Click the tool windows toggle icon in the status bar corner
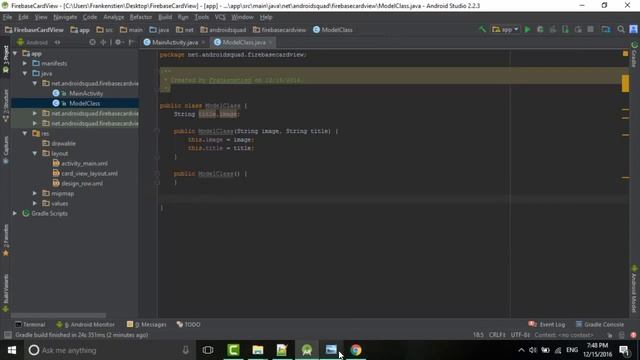This screenshot has width=640, height=360. [x=7, y=335]
